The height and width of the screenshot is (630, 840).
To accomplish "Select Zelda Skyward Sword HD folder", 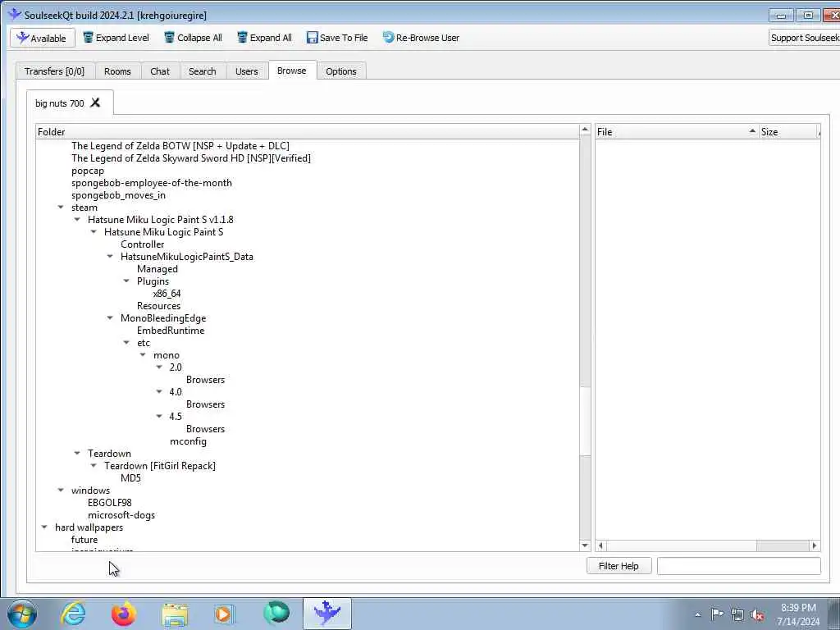I will [190, 158].
